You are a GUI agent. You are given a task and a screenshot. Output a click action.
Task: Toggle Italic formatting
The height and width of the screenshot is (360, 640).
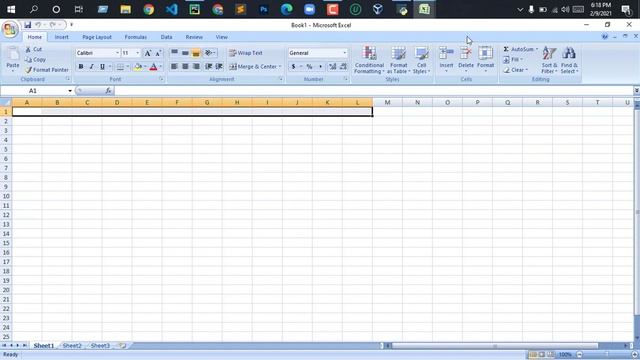(x=91, y=67)
